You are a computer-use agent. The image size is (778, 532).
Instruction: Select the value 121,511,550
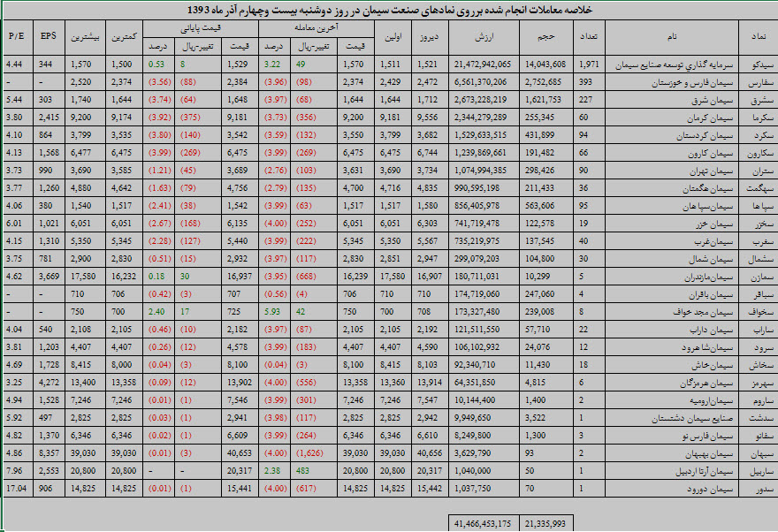[x=477, y=330]
